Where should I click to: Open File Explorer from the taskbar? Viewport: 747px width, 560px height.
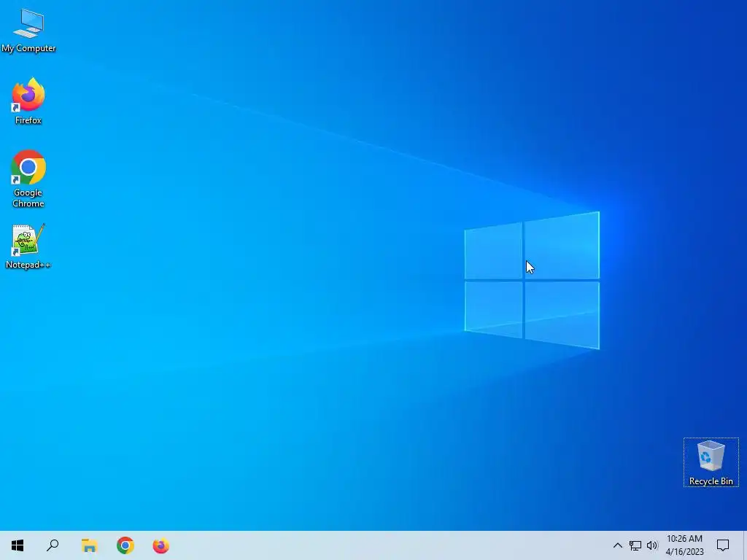coord(89,545)
